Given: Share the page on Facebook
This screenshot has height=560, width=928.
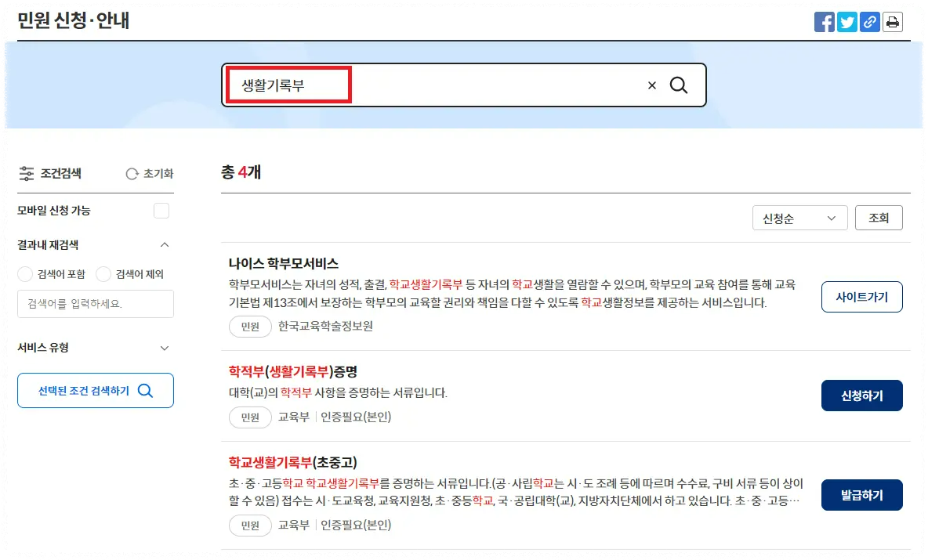Looking at the screenshot, I should [x=824, y=22].
